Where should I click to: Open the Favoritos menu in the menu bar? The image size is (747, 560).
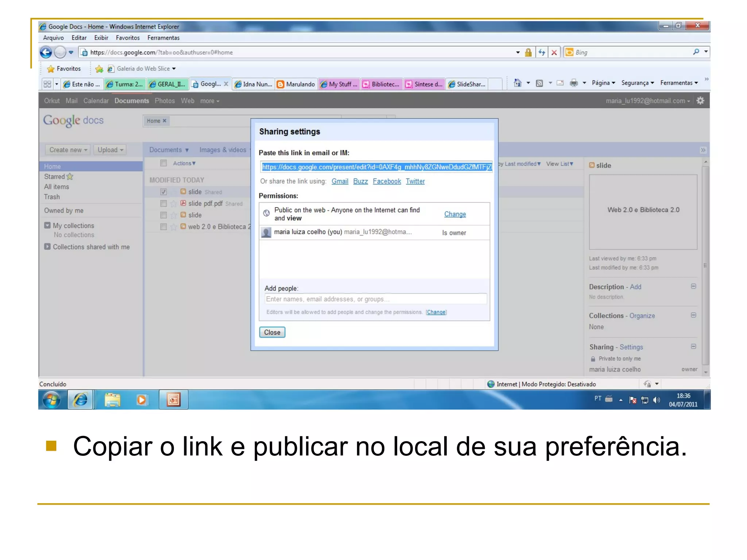tap(128, 38)
